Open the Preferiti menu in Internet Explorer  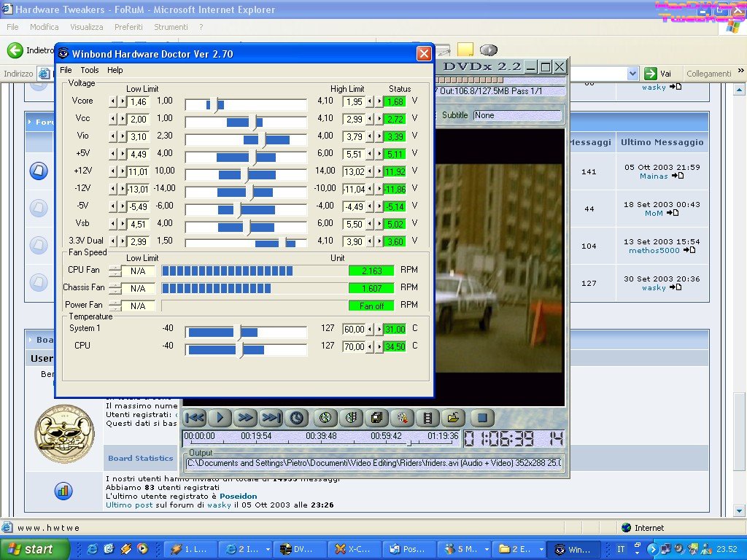tap(128, 27)
